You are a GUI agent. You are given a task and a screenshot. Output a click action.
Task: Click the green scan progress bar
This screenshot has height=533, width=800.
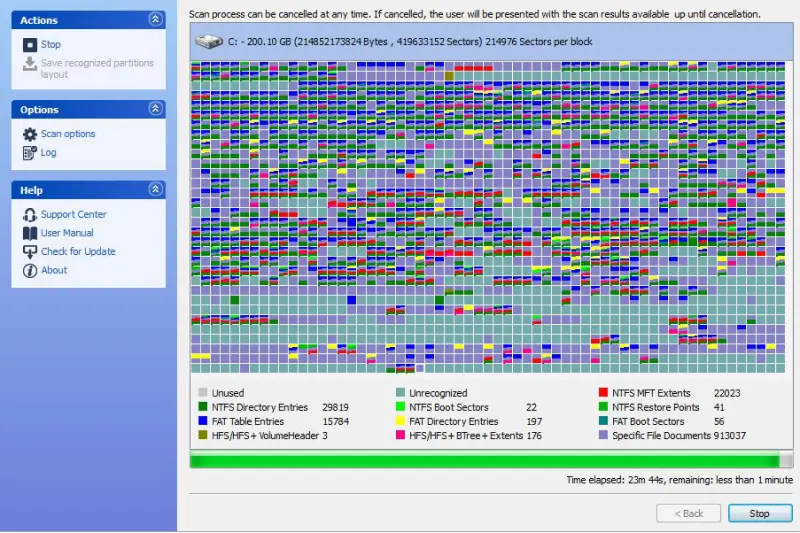click(x=491, y=460)
